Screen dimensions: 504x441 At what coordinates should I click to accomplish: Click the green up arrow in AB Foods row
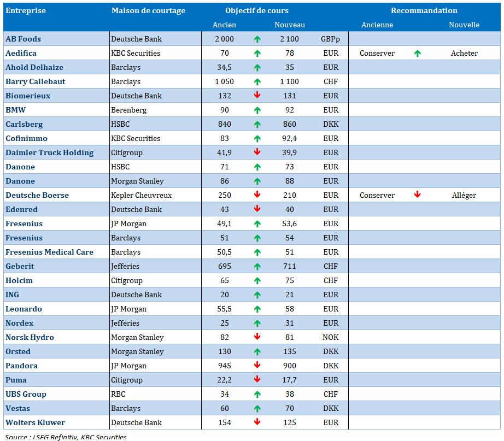point(257,39)
